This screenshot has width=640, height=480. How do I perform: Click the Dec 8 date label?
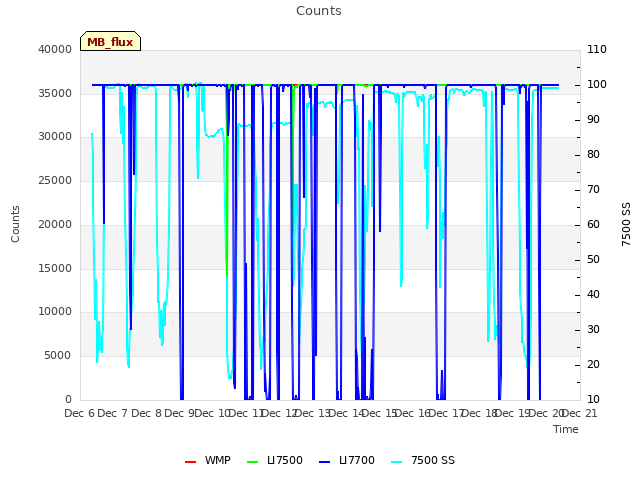[146, 413]
